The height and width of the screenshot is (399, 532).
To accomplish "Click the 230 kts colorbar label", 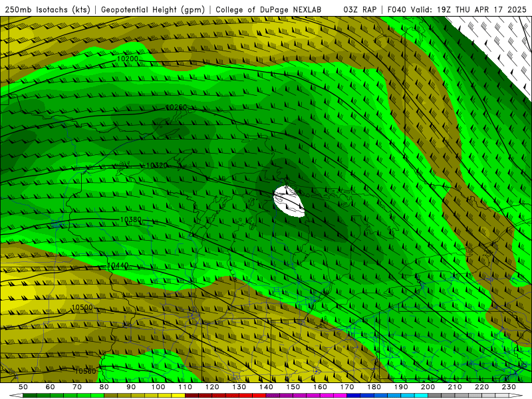I will tap(509, 387).
